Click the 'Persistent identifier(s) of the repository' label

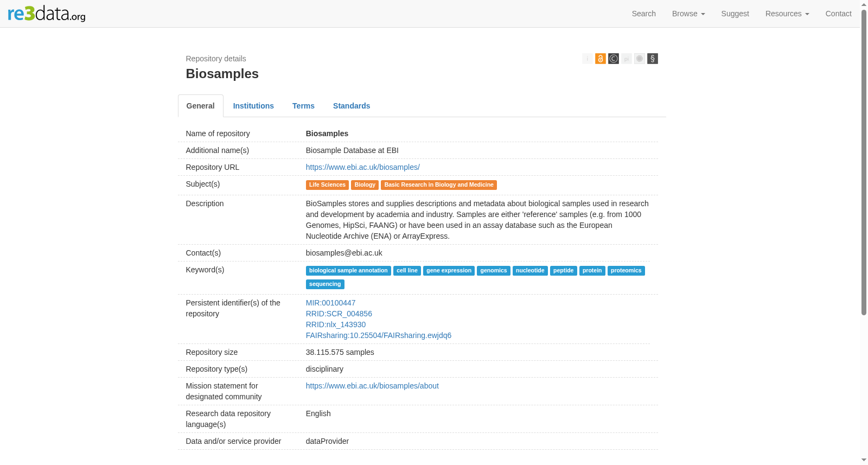[233, 308]
